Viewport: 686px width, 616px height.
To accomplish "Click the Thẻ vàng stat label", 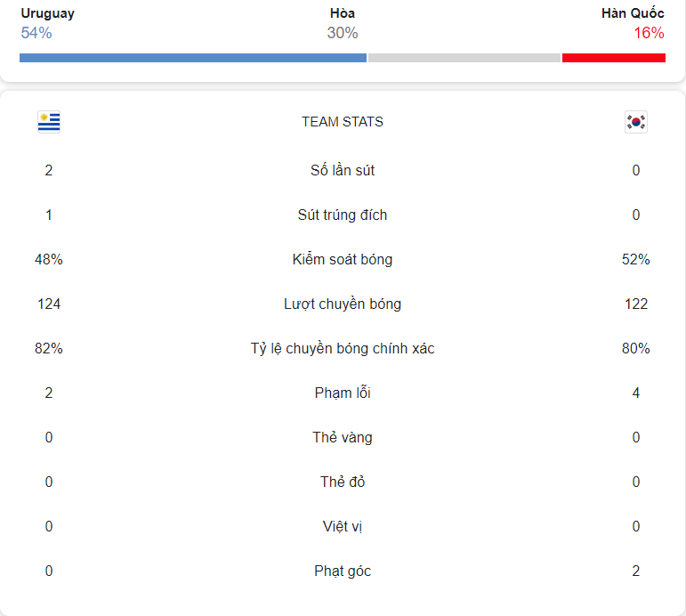I will [343, 437].
